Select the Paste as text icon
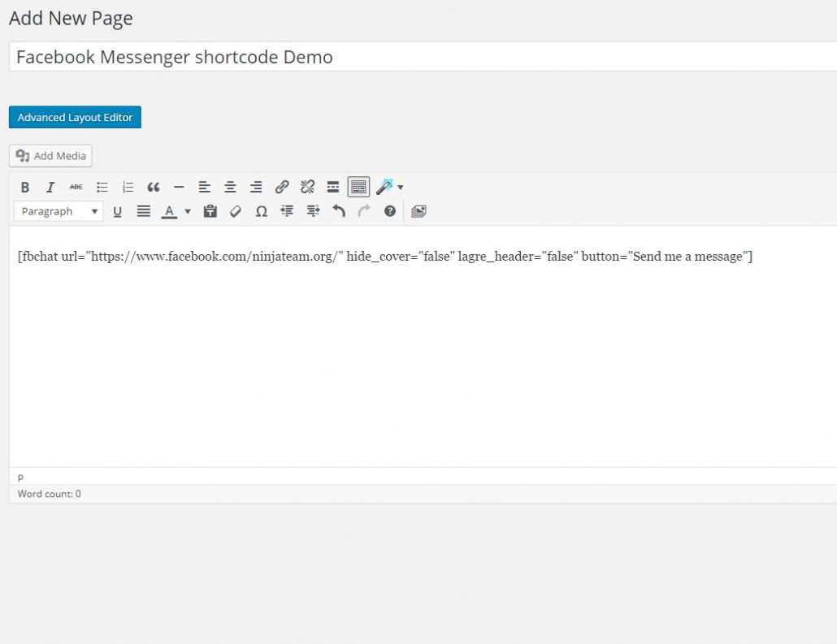 [210, 212]
